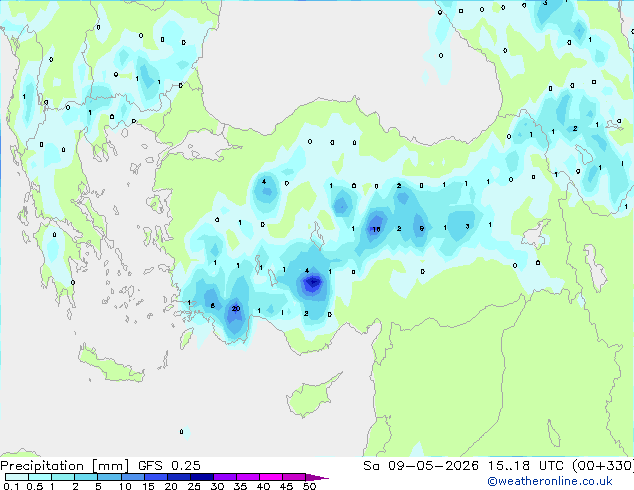Select the 5–10 mm legend color swatch
This screenshot has height=490, width=634.
click(109, 477)
